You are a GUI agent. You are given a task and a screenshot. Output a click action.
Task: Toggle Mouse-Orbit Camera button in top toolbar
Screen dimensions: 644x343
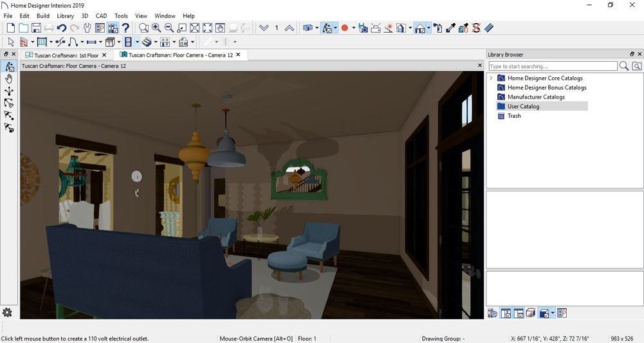pyautogui.click(x=327, y=28)
